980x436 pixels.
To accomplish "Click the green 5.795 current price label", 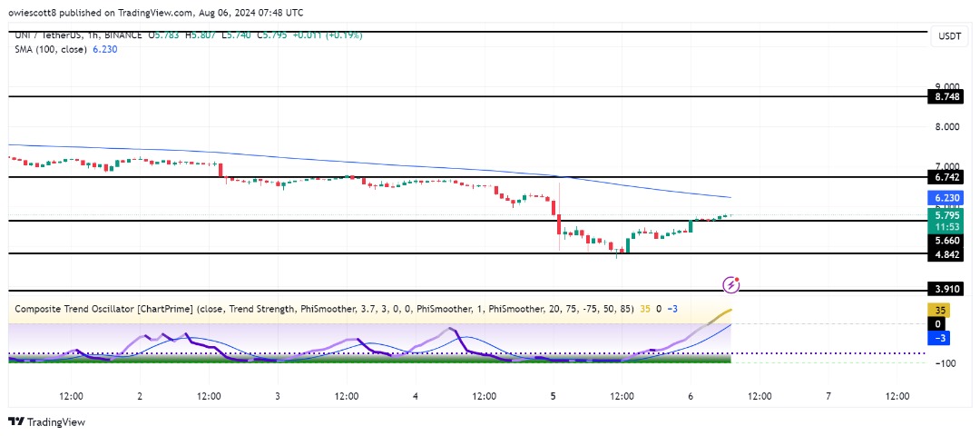I will [x=946, y=216].
